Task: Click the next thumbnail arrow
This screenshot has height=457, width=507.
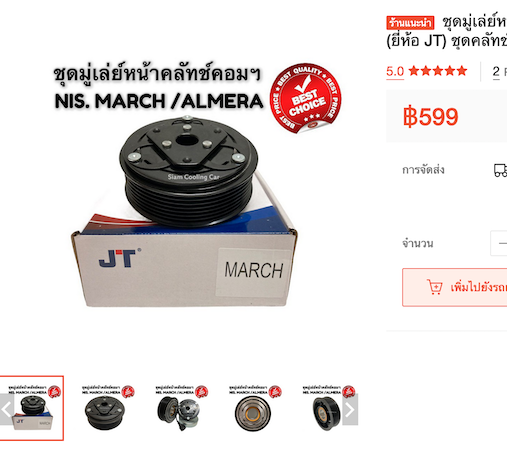Action: (x=350, y=409)
